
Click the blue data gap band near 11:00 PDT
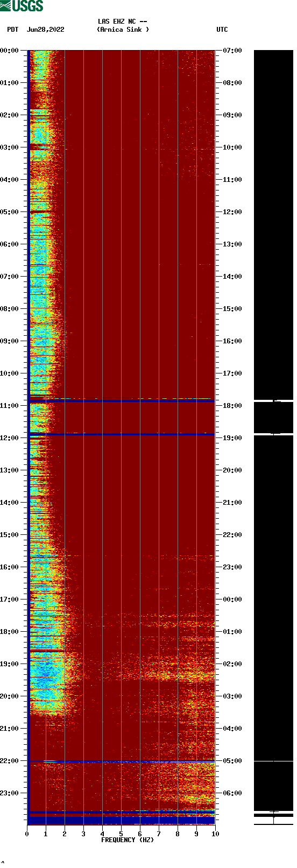coord(122,401)
